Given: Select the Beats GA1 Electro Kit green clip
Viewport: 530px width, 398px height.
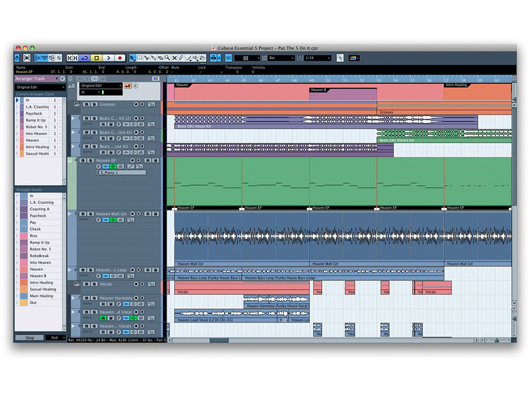Looking at the screenshot, I should [444, 136].
